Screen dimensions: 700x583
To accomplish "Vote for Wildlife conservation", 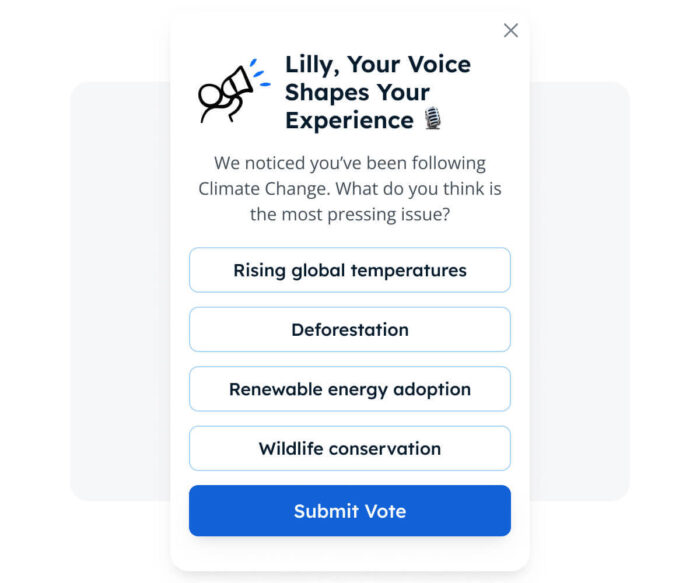I will coord(350,448).
